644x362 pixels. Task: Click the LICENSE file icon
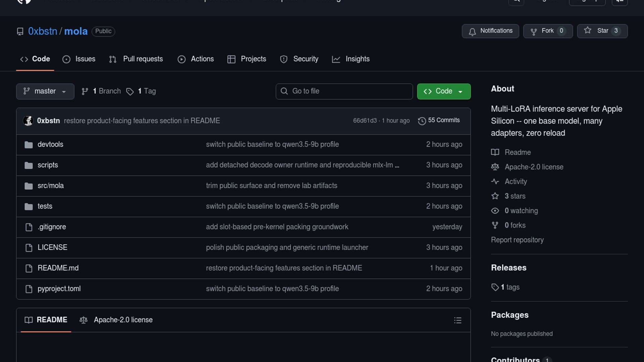[29, 248]
